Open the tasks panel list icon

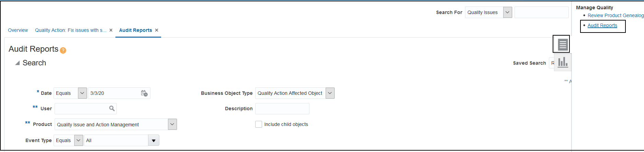tap(562, 45)
